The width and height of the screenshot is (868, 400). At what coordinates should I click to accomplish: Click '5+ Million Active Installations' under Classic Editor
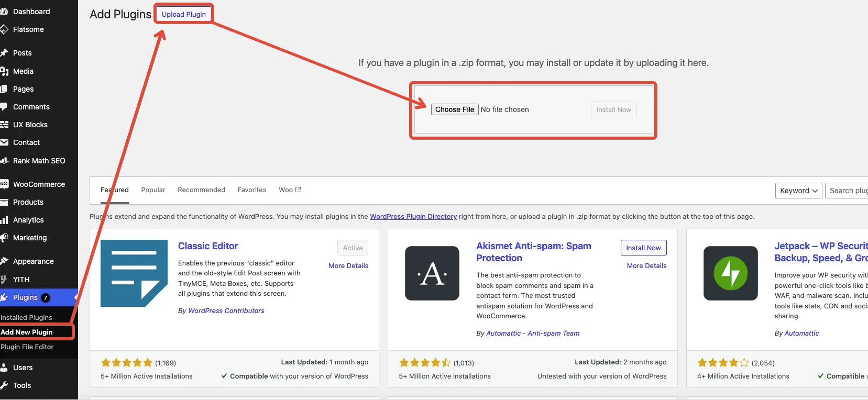click(147, 376)
